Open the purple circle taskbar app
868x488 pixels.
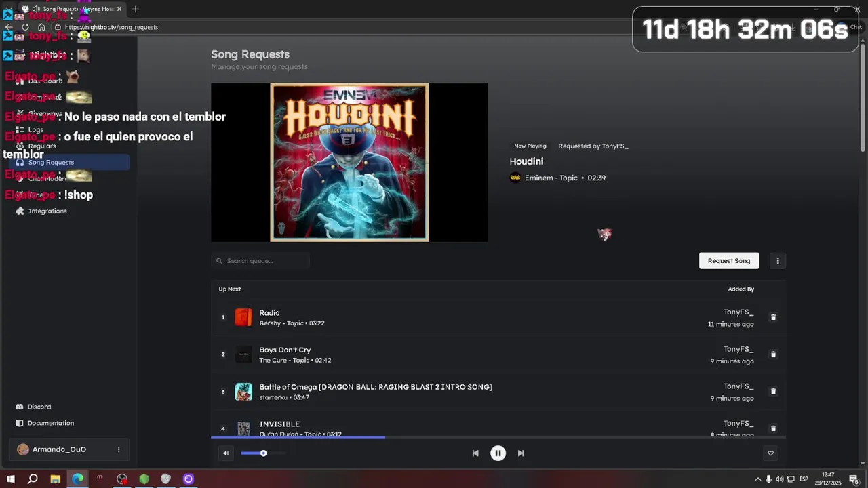189,479
